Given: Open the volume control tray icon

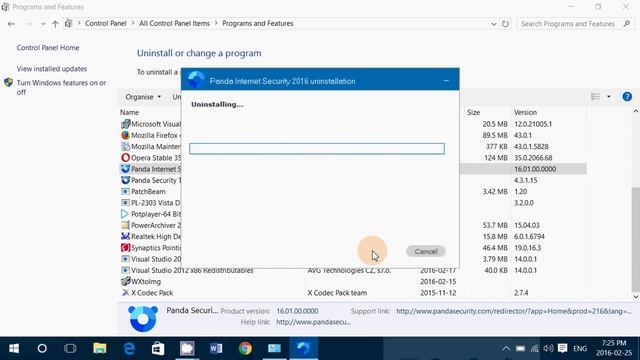Looking at the screenshot, I should 548,348.
